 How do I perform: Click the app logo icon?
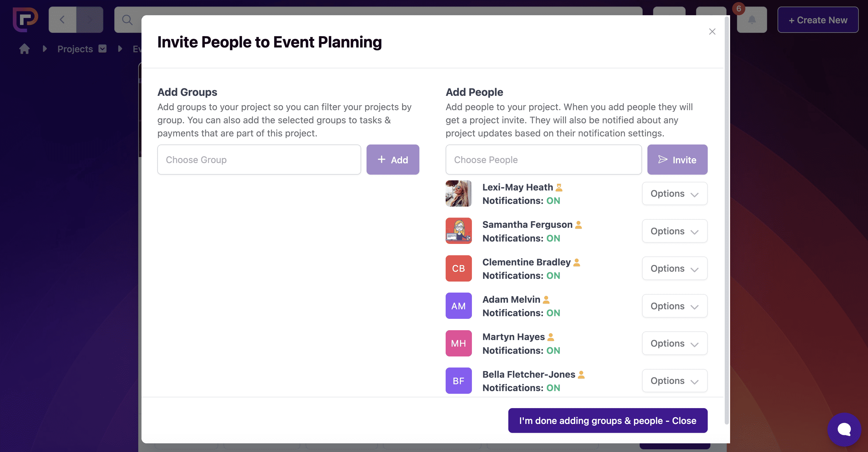25,19
